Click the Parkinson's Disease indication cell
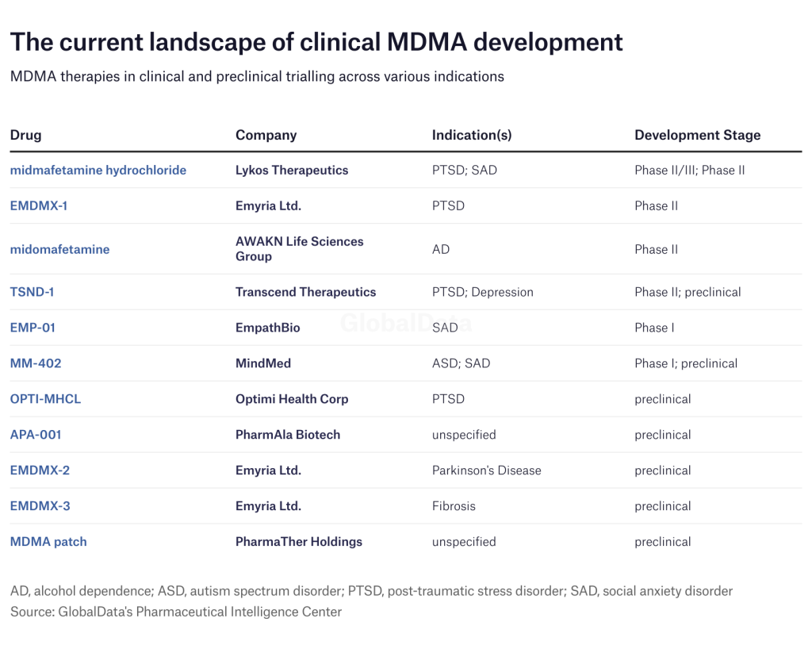The width and height of the screenshot is (812, 645). 486,470
